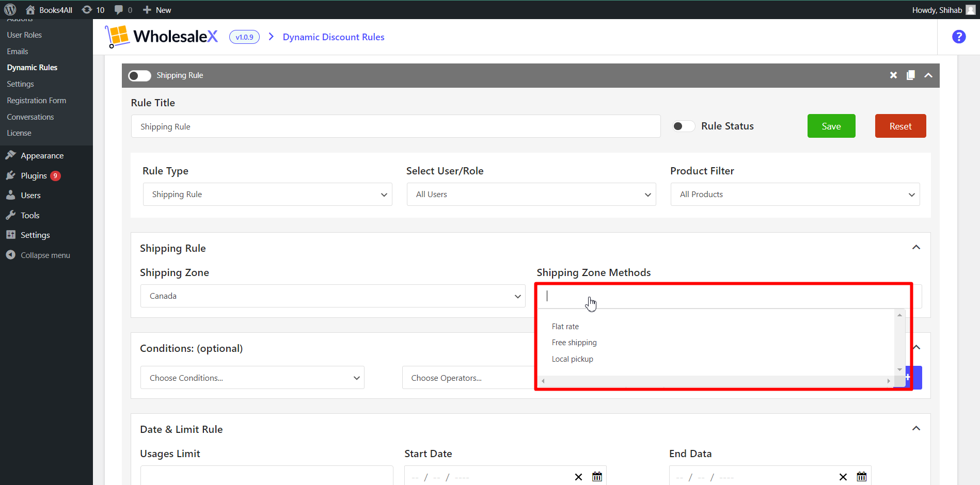Click the Usages Limit input field
This screenshot has width=980, height=485.
(x=266, y=475)
